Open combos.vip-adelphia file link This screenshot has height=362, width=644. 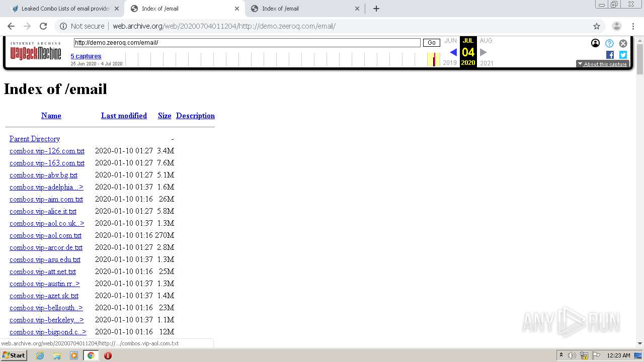tap(46, 187)
